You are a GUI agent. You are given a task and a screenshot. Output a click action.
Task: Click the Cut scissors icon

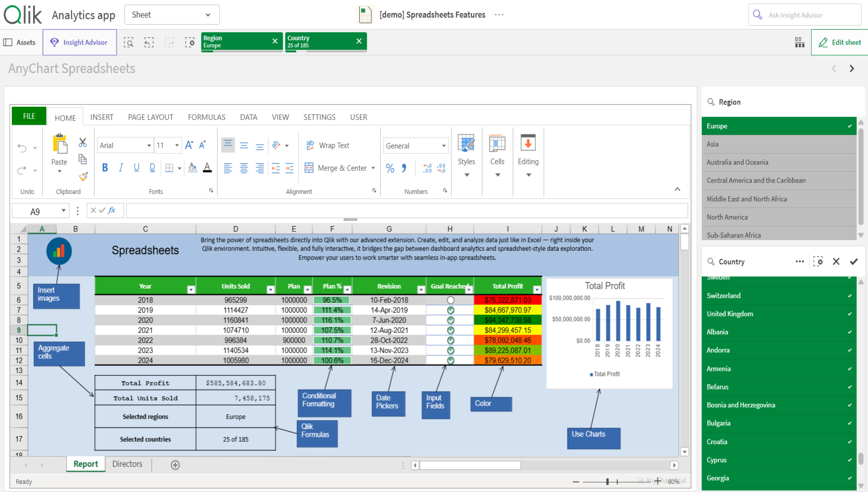pos(82,142)
